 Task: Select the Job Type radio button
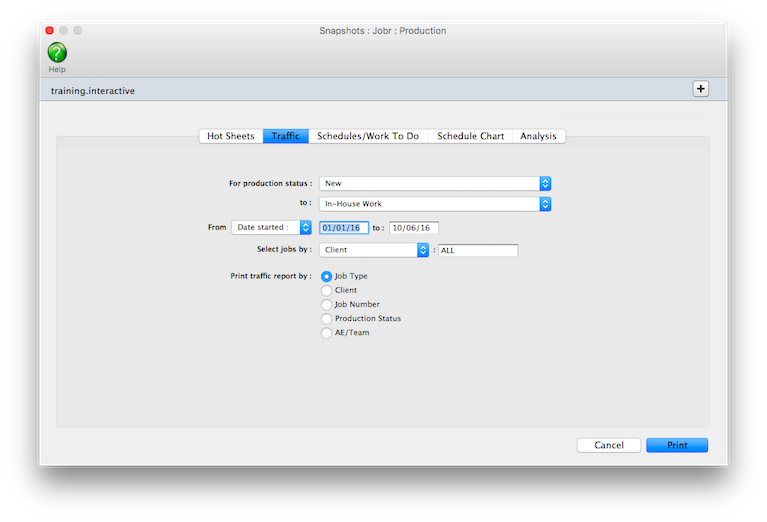point(326,276)
